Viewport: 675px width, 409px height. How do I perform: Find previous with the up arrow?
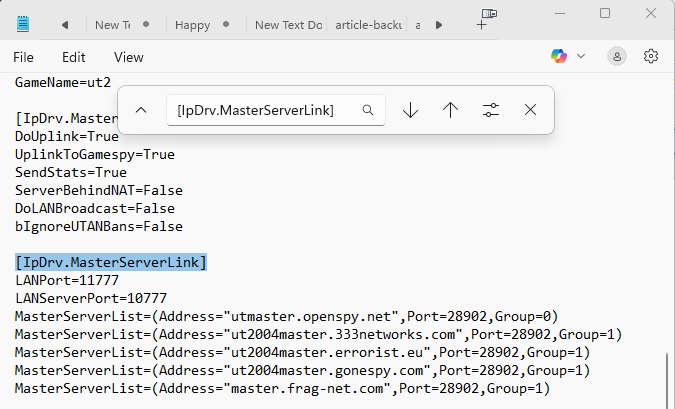tap(450, 110)
